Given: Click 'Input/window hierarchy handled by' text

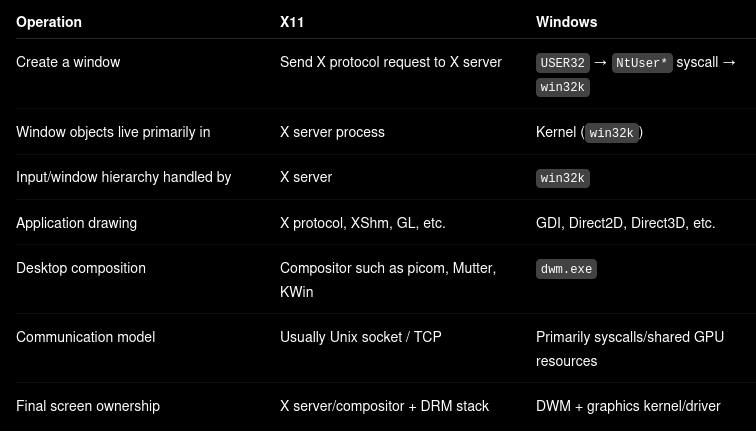Looking at the screenshot, I should 123,177.
